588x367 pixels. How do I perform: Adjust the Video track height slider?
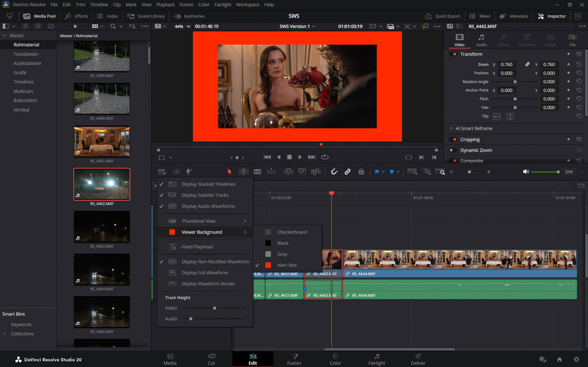point(215,308)
